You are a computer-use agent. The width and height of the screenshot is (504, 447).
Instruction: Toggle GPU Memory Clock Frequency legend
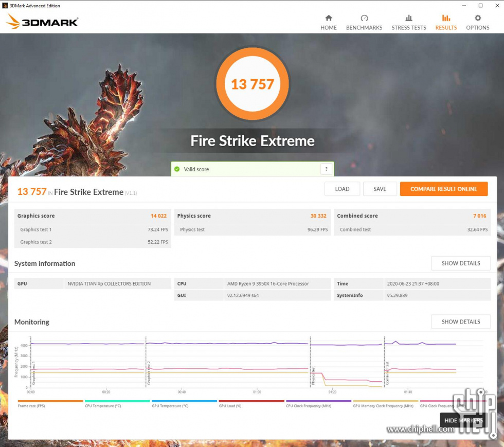[x=385, y=401]
